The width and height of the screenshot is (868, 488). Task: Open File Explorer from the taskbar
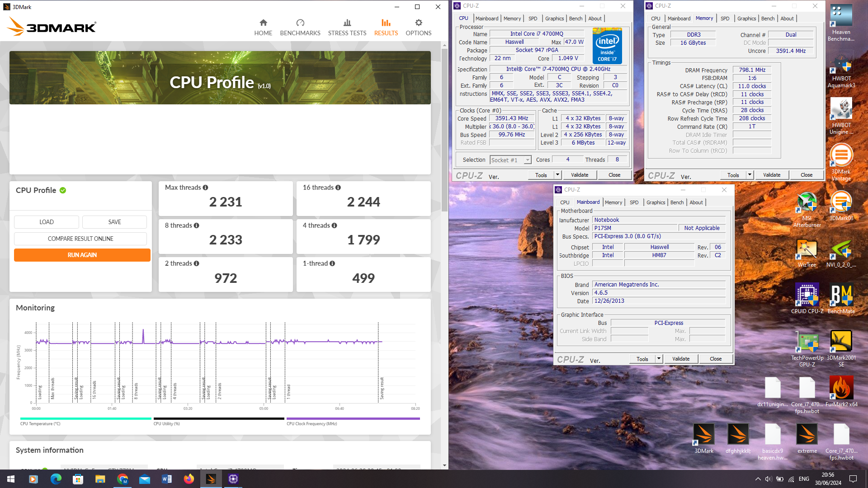pos(100,479)
